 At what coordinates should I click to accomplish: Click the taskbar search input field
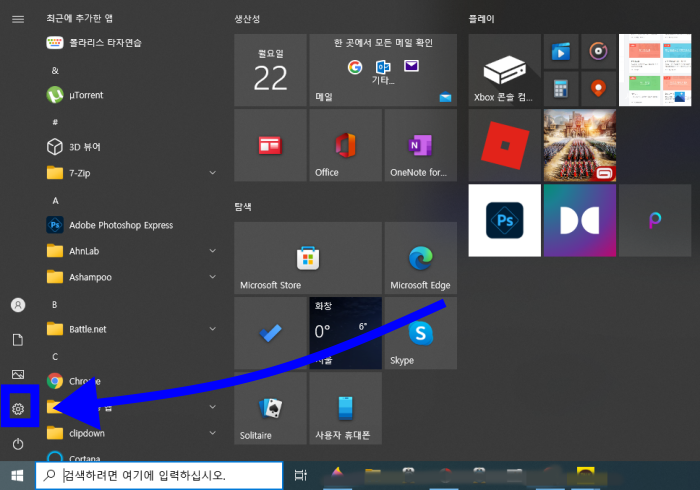[x=159, y=475]
